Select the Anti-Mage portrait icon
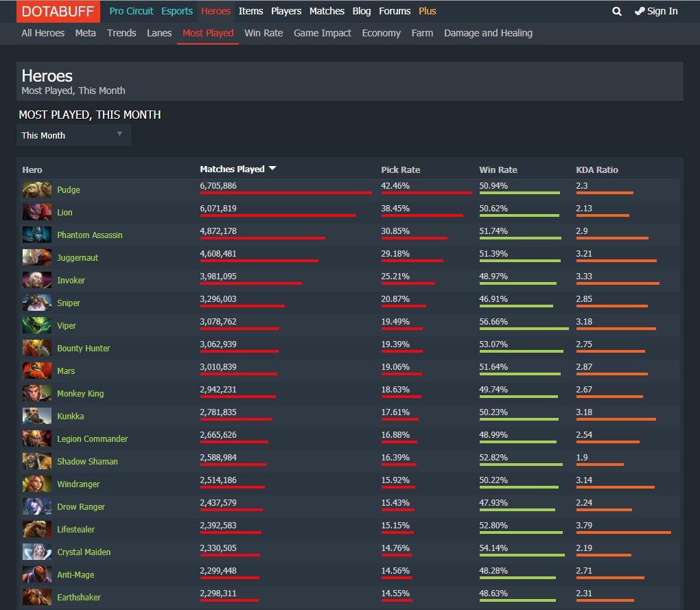The image size is (700, 610). [x=36, y=574]
